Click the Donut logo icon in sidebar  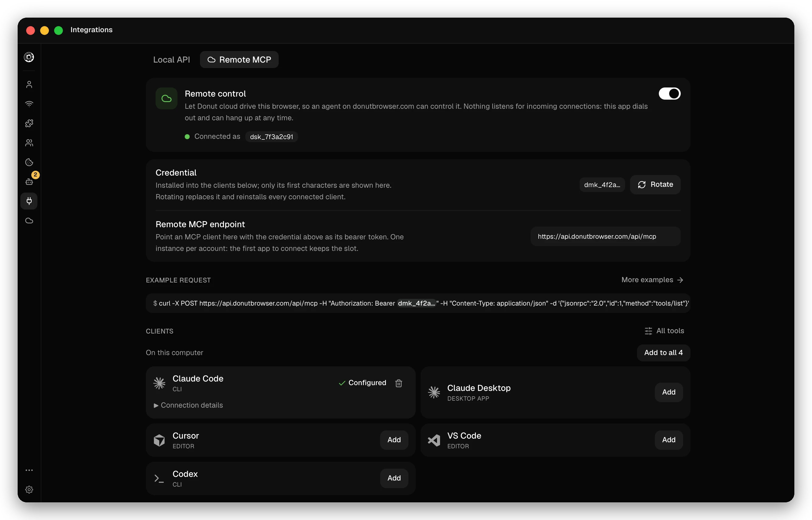click(29, 57)
